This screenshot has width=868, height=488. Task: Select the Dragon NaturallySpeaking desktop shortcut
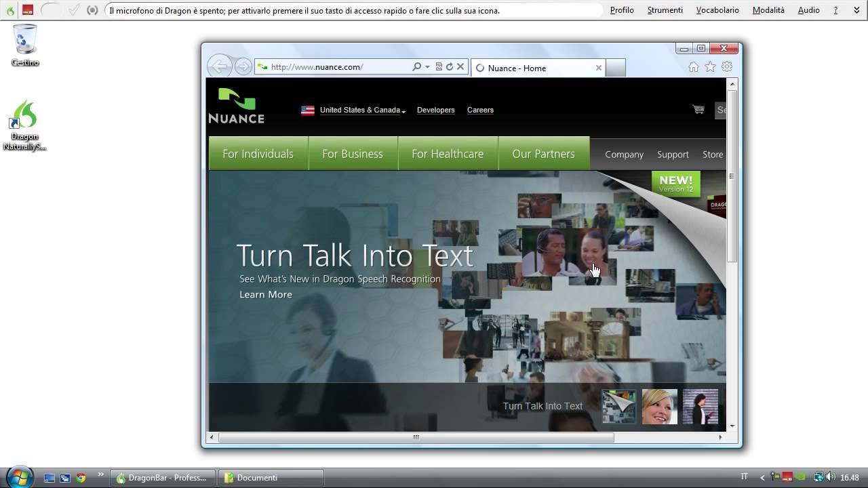(x=25, y=125)
